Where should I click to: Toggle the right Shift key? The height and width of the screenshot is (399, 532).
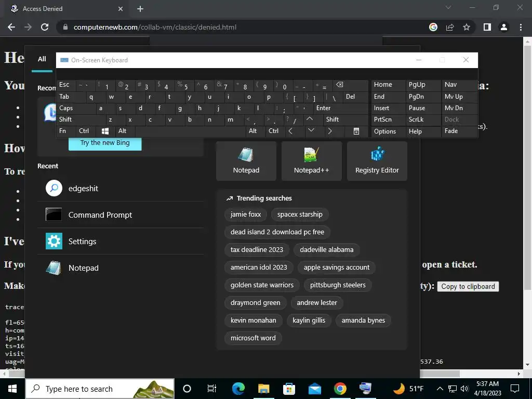coord(345,119)
